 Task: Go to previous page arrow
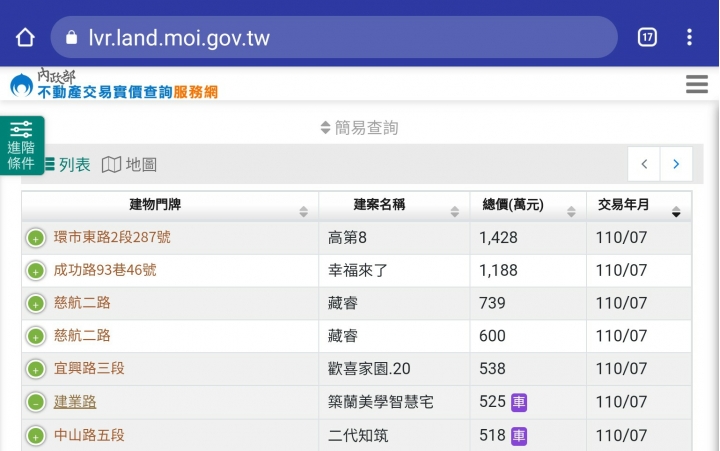coord(644,164)
